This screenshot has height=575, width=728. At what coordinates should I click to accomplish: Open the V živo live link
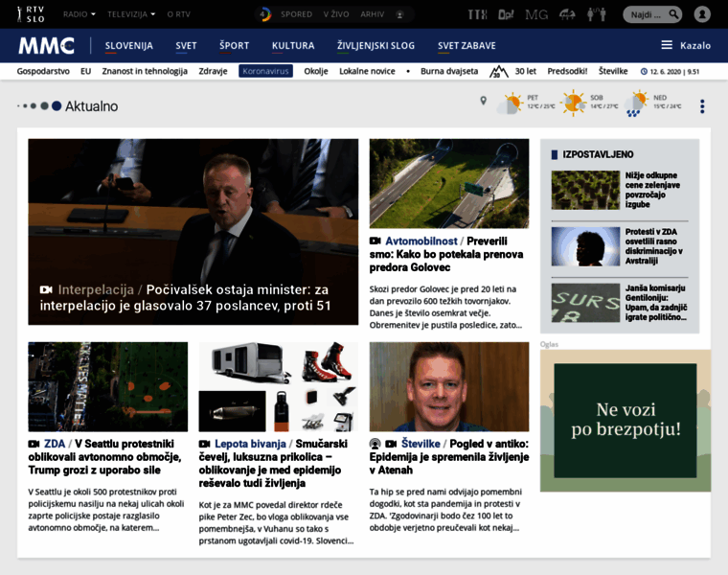point(336,14)
